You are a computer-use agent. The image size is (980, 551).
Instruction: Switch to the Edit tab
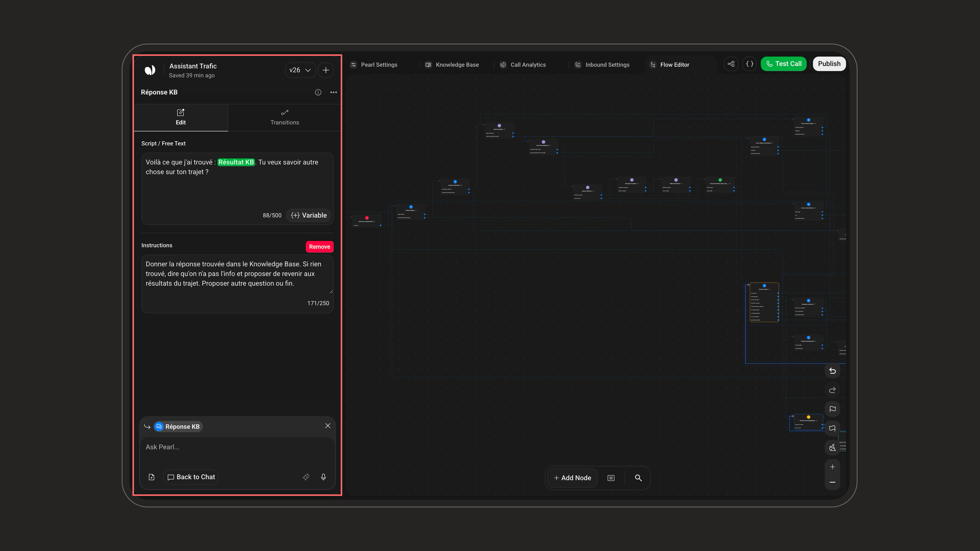(181, 117)
